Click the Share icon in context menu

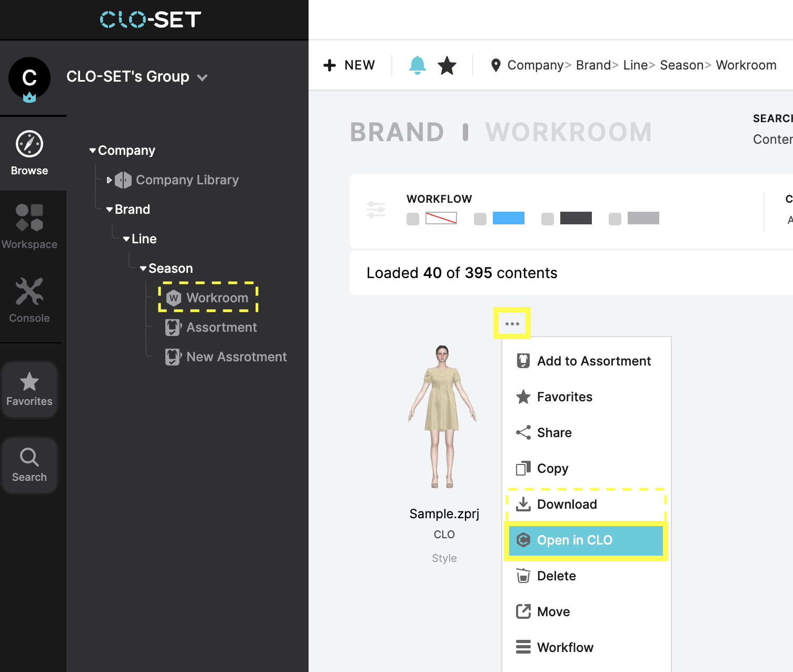click(x=523, y=432)
